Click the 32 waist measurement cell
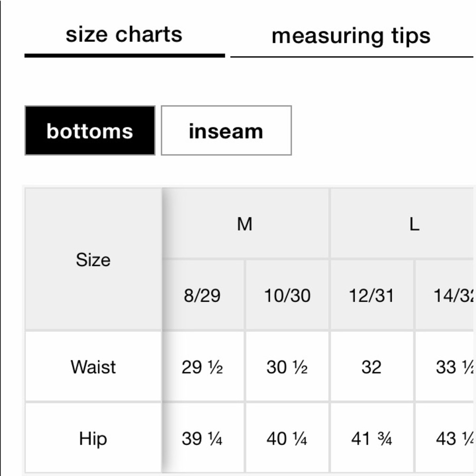 (371, 367)
